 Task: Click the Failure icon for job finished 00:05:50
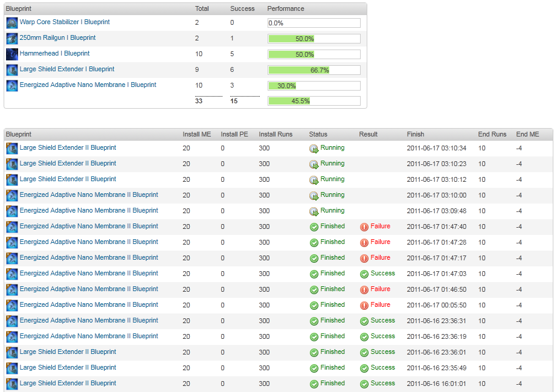364,305
